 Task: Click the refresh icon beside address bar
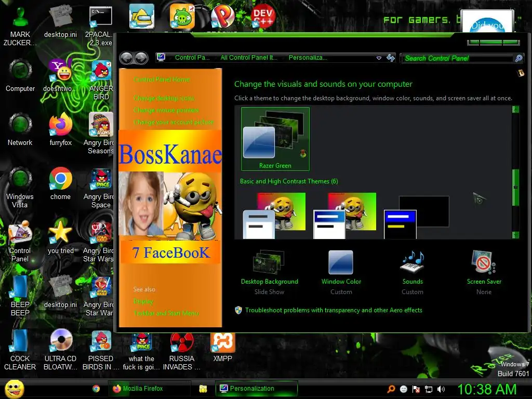tap(391, 58)
